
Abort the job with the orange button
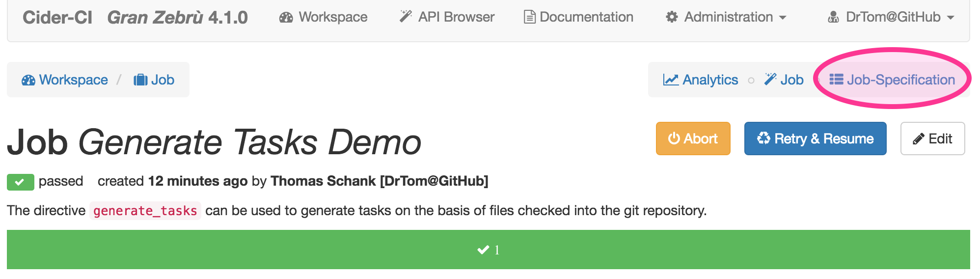pyautogui.click(x=693, y=139)
